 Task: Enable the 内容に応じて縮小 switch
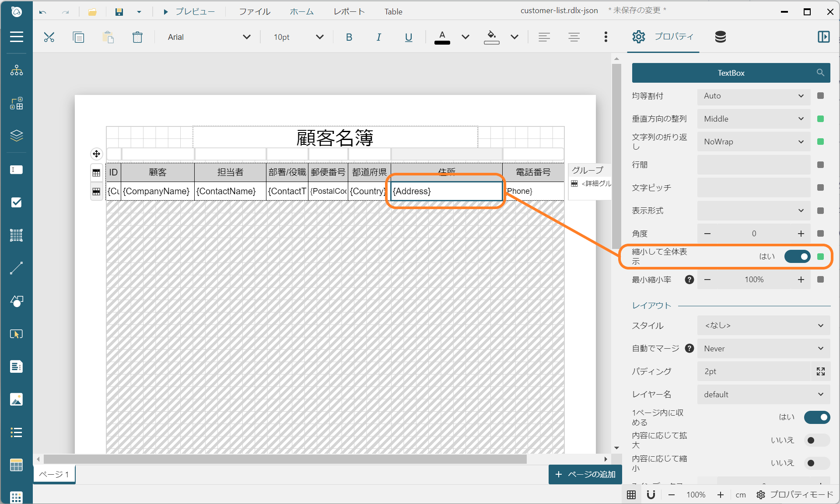817,463
